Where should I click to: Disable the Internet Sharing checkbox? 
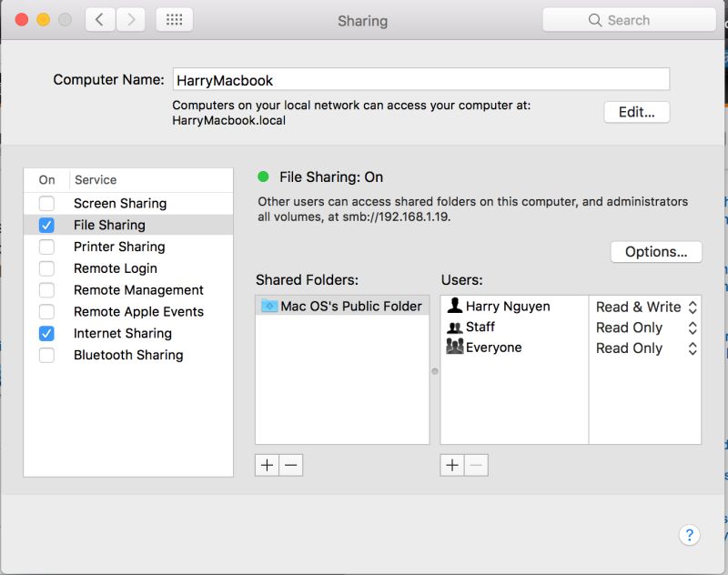click(x=46, y=333)
